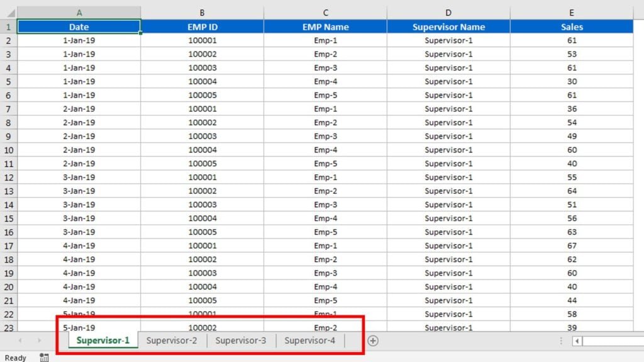The height and width of the screenshot is (362, 644).
Task: Click the tab bar splitter dots handle
Action: pyautogui.click(x=561, y=341)
